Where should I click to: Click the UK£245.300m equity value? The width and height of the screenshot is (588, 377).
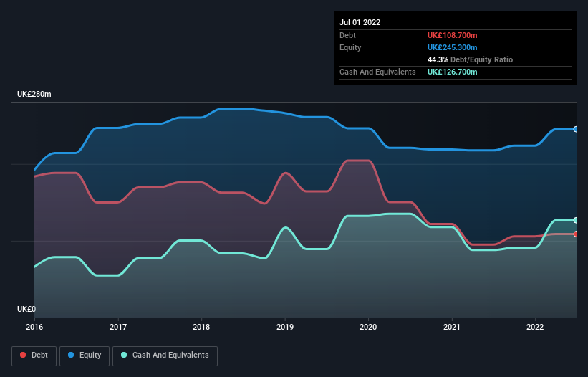click(452, 47)
